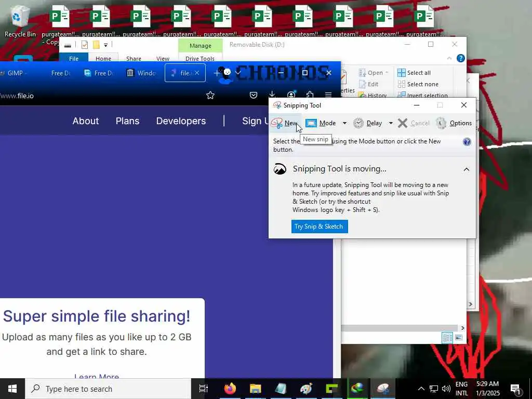This screenshot has height=399, width=532.
Task: Open the Mode dropdown arrow in Snipping Tool
Action: point(345,123)
